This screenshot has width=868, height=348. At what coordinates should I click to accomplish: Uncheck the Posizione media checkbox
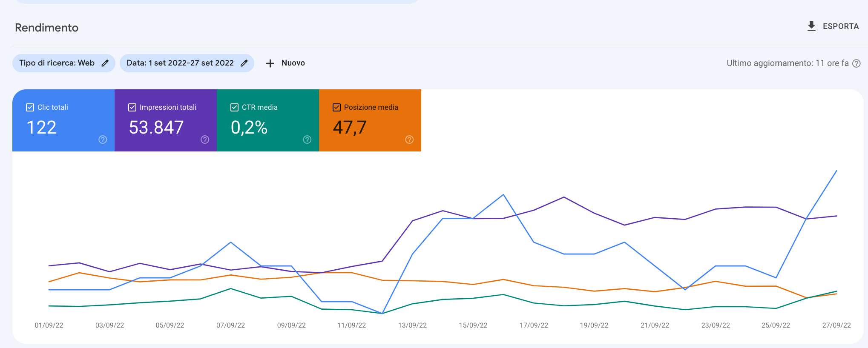336,107
